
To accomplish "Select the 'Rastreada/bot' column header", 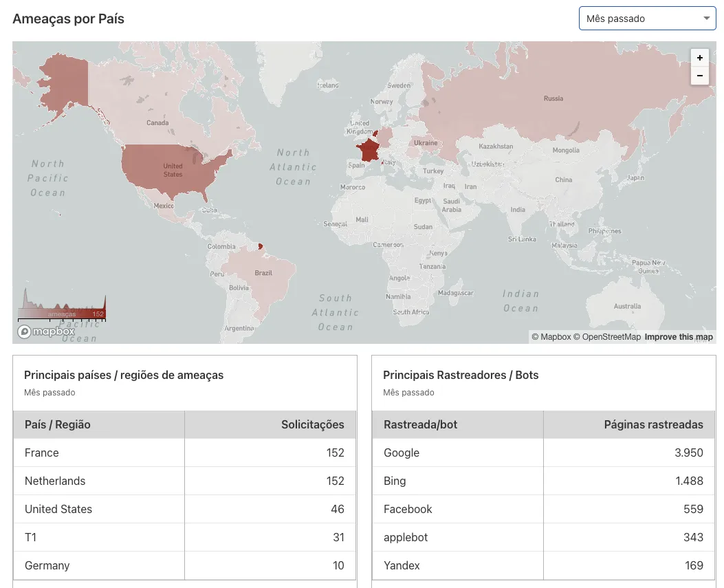I will (458, 424).
